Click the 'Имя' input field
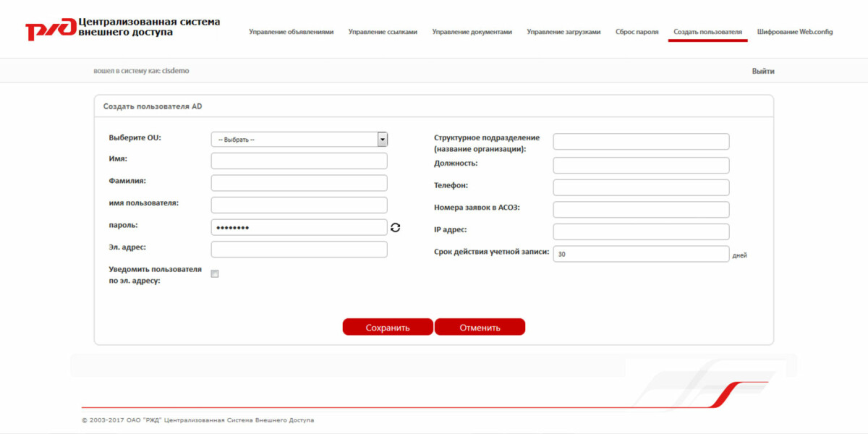868x434 pixels. (x=298, y=161)
